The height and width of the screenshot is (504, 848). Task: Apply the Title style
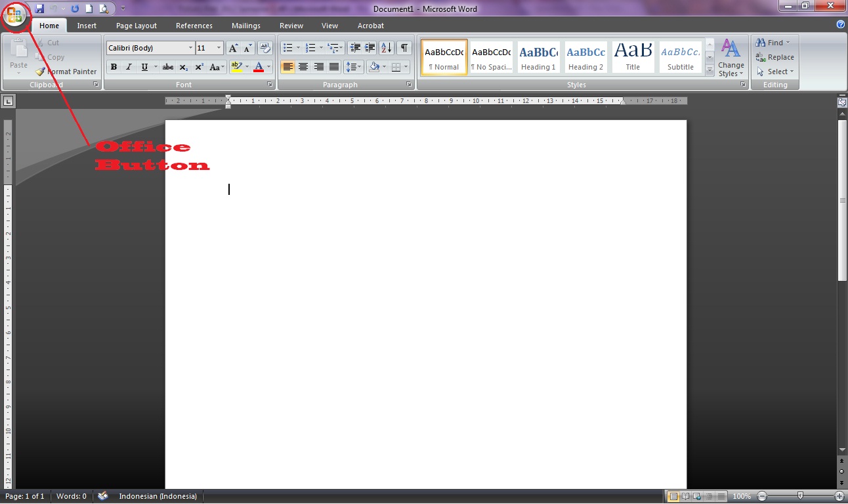pyautogui.click(x=633, y=57)
